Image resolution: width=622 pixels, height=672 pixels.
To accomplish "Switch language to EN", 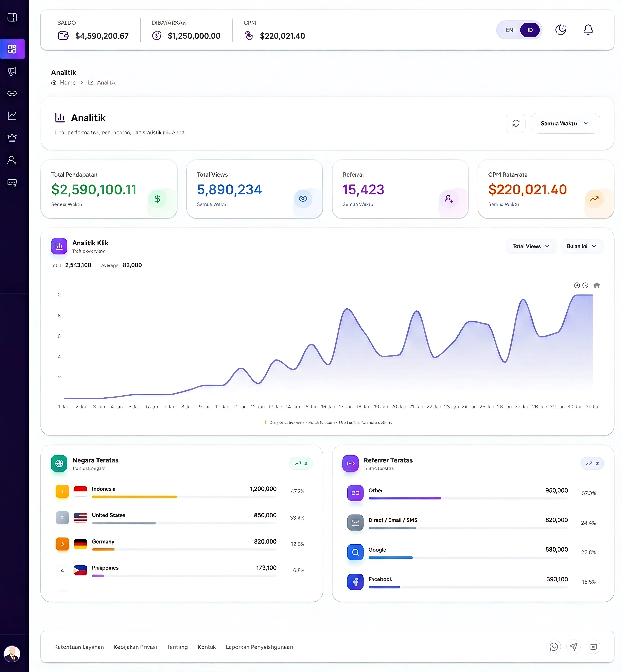I will coord(509,30).
